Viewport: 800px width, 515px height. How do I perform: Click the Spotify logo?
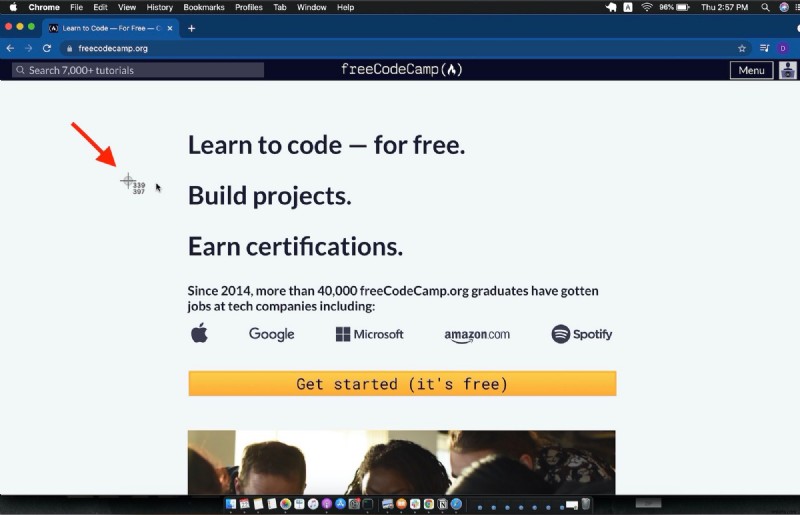coord(582,334)
